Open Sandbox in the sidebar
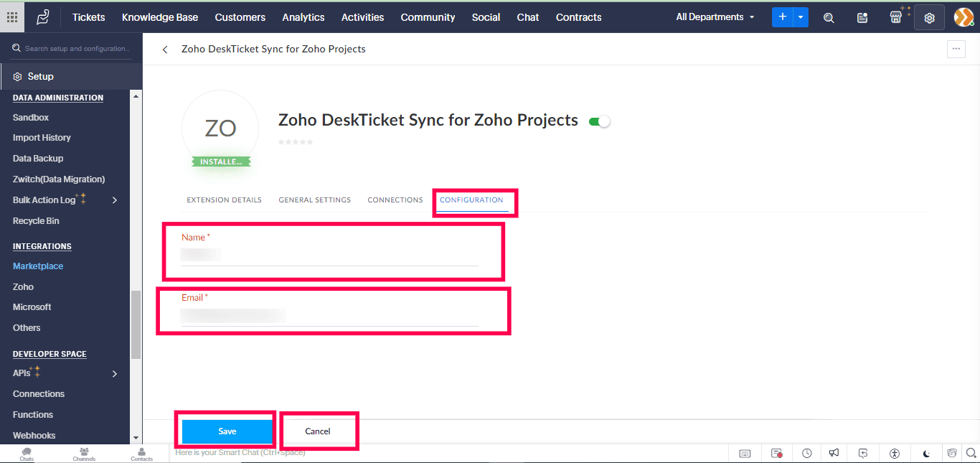This screenshot has width=980, height=463. point(31,117)
